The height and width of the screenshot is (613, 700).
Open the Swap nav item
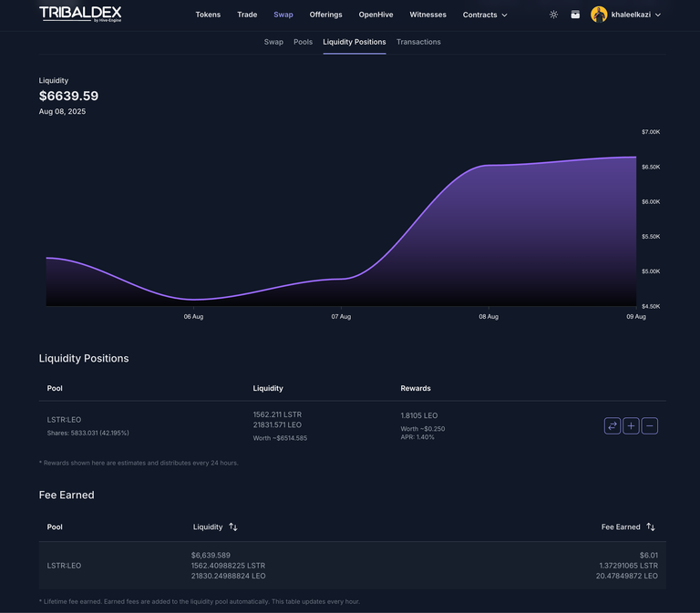283,15
